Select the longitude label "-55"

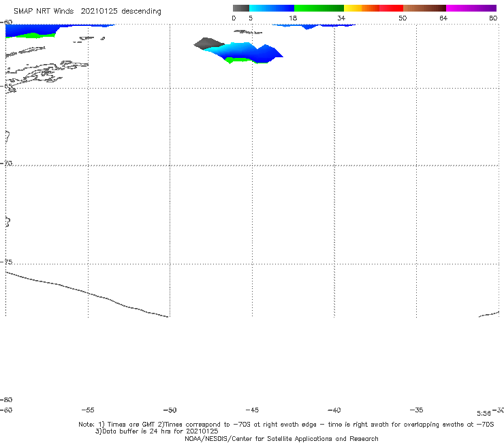pos(88,410)
